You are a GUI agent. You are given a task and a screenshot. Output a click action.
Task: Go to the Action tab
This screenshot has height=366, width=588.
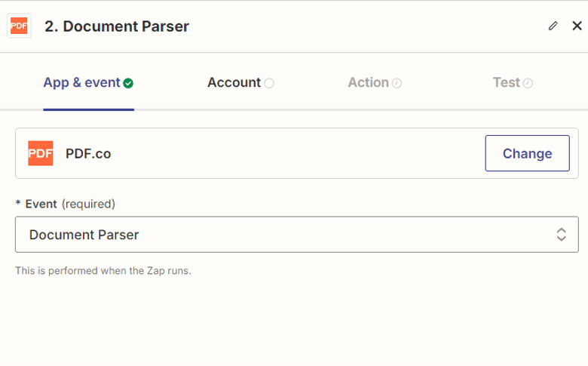pos(368,83)
